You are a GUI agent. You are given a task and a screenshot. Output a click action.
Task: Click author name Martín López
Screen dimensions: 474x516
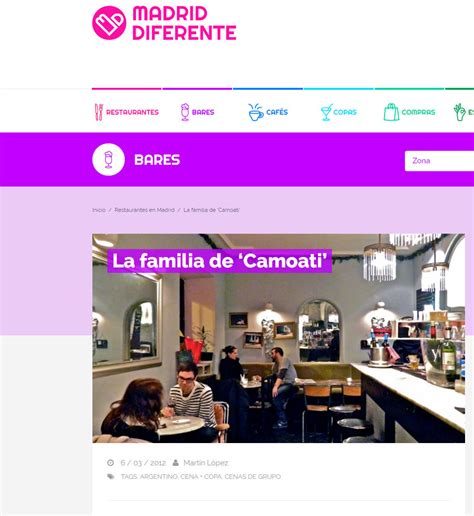206,463
